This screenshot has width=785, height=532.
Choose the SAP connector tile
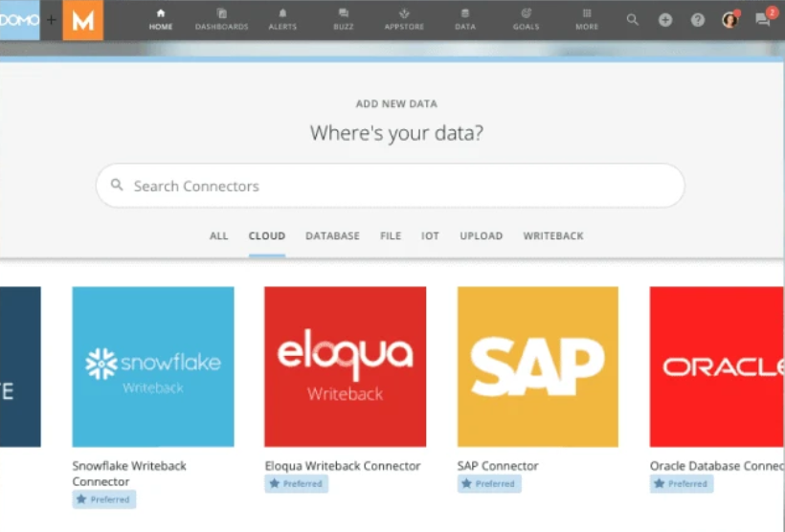pos(537,366)
